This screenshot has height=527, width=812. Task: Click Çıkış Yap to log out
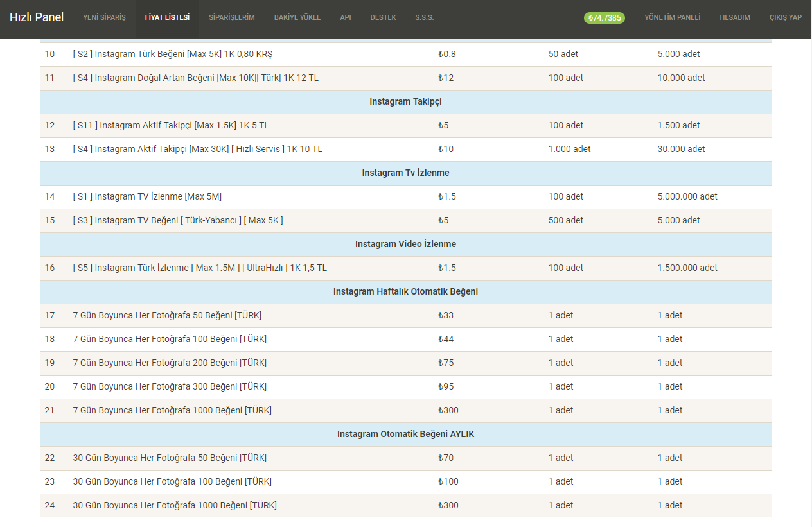[x=785, y=18]
